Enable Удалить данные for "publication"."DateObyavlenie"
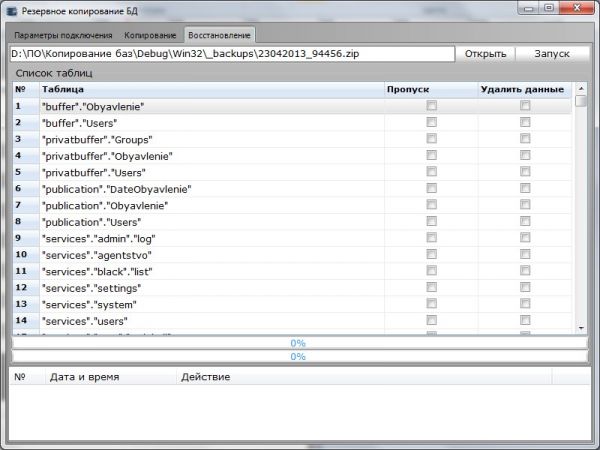Screen dimensions: 600x450 [525, 188]
